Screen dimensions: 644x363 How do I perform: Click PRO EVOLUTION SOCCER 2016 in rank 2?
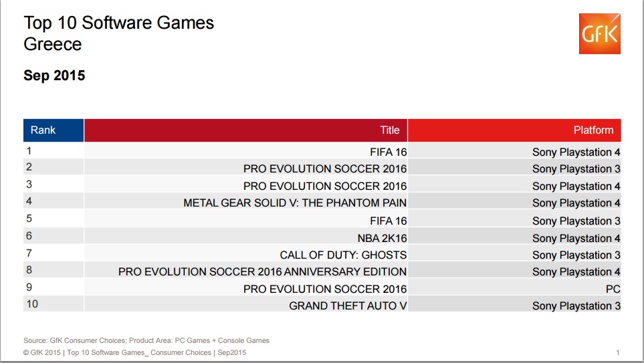[x=325, y=168]
